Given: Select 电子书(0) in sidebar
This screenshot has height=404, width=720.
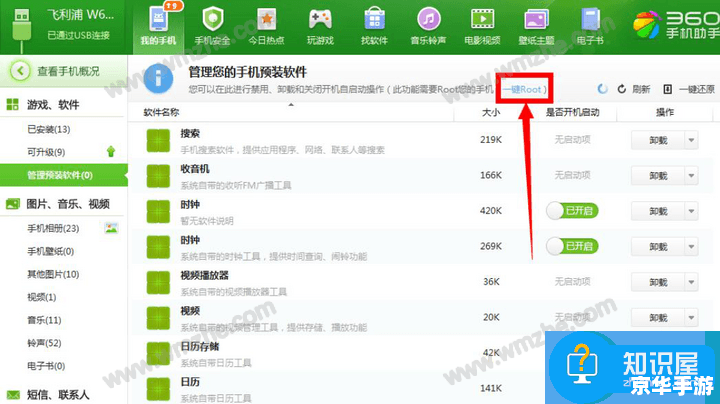Looking at the screenshot, I should pos(46,366).
